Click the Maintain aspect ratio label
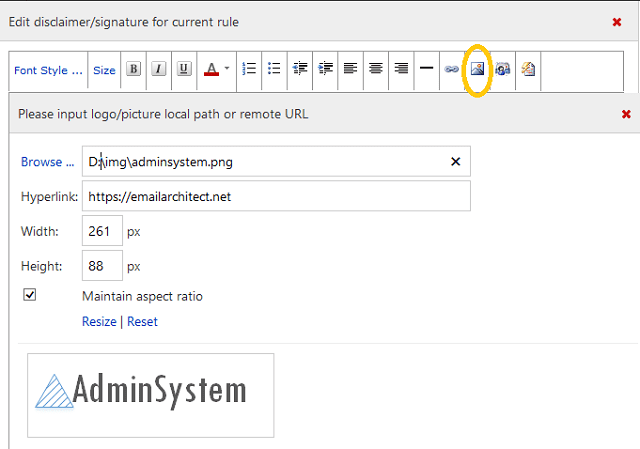The image size is (640, 449). (142, 296)
